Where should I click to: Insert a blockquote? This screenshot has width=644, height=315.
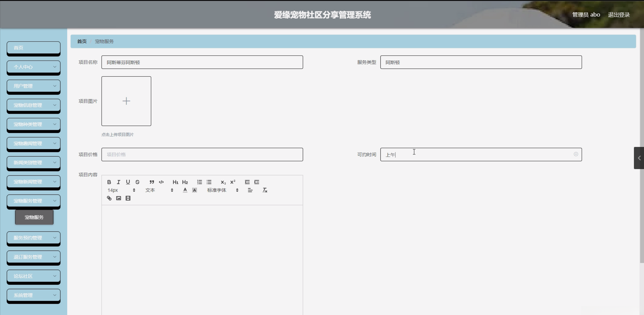pos(152,182)
